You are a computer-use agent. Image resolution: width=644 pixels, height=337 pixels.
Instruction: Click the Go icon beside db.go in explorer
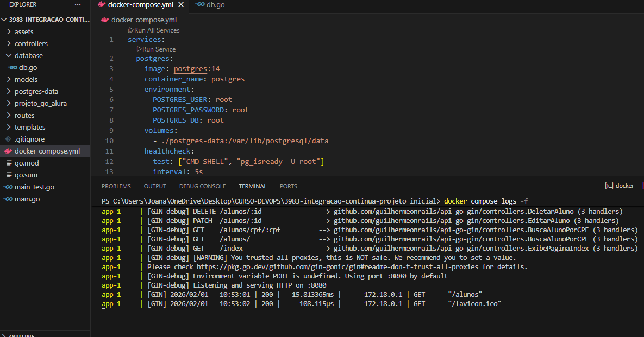[12, 68]
